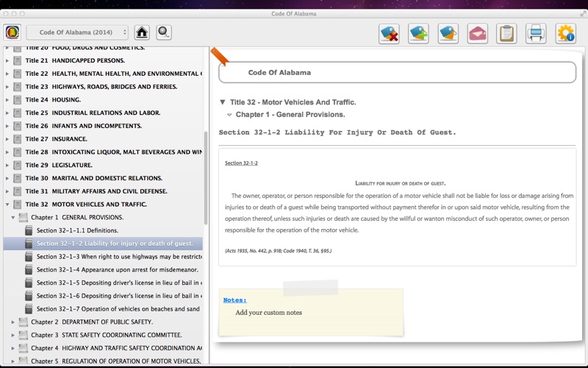Expand Title 22 Health, Mental Health

(7, 74)
